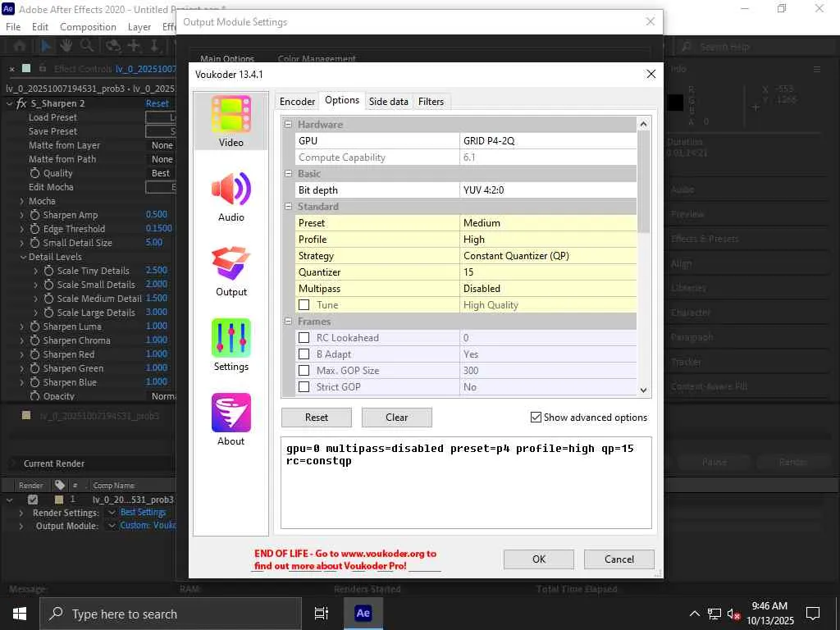Open the Profile dropdown showing High
The height and width of the screenshot is (630, 840).
click(548, 240)
